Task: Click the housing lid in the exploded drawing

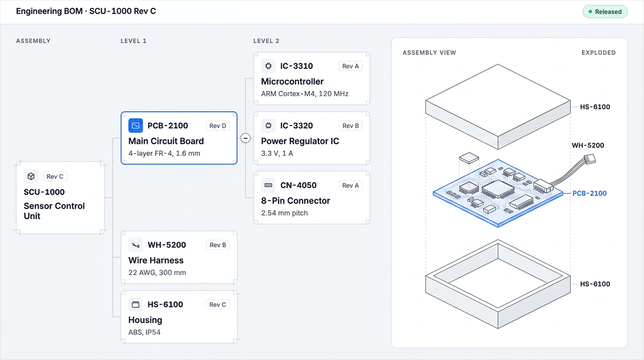Action: click(x=498, y=106)
